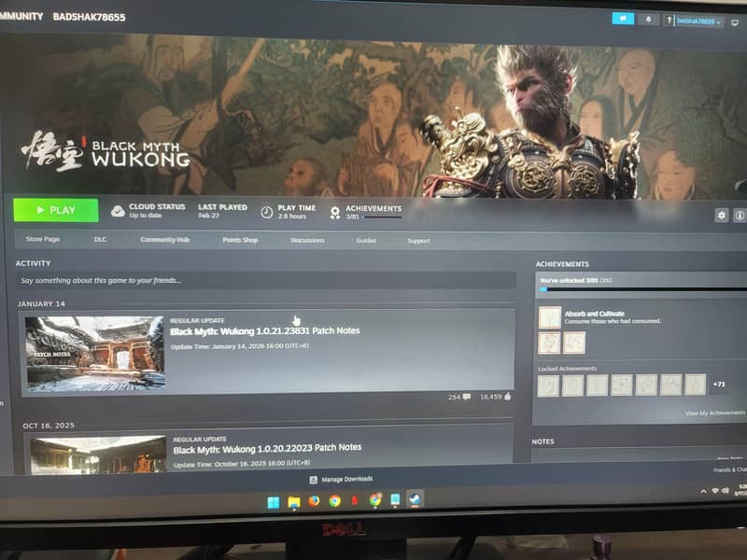747x560 pixels.
Task: Open Steam icon in the taskbar
Action: (415, 499)
